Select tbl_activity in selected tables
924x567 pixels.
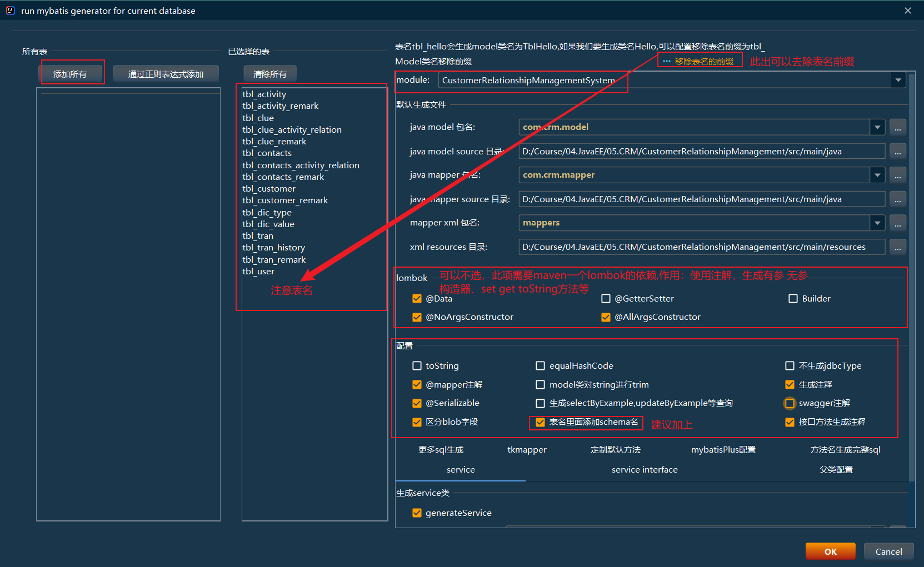314,94
